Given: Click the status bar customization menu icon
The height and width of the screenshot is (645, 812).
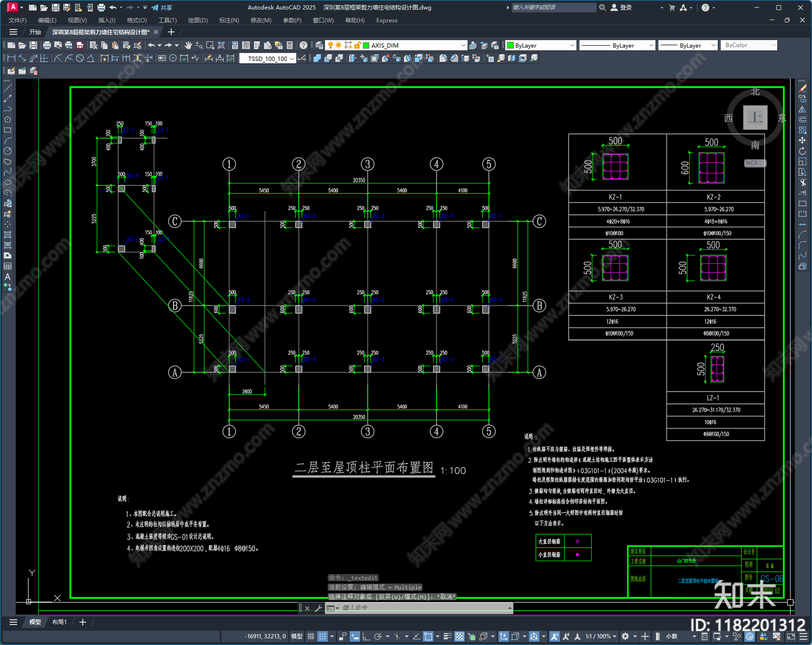Looking at the screenshot, I should coord(803,636).
